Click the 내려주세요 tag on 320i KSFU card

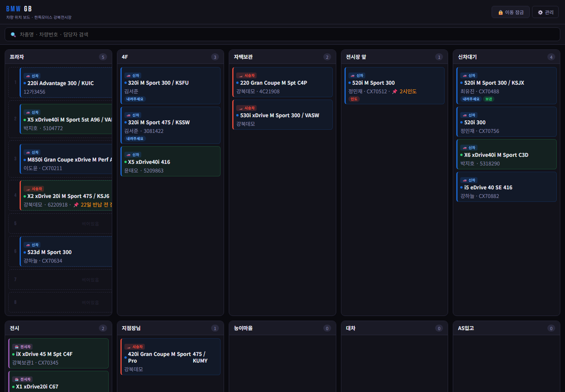tap(135, 99)
